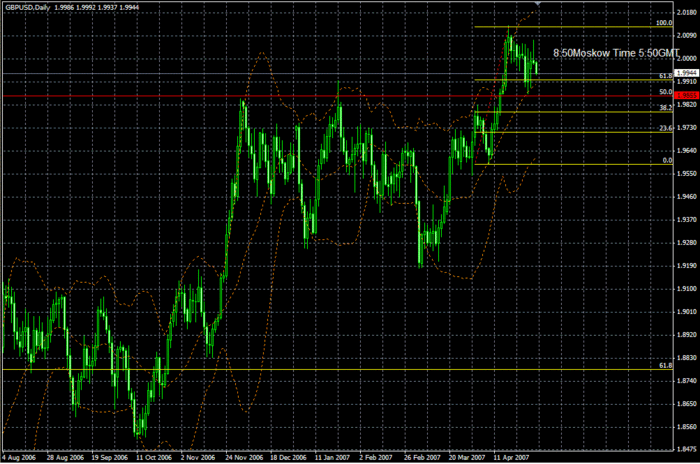Select the '8:50Moskow Time 5:50GMT' text label

click(617, 53)
